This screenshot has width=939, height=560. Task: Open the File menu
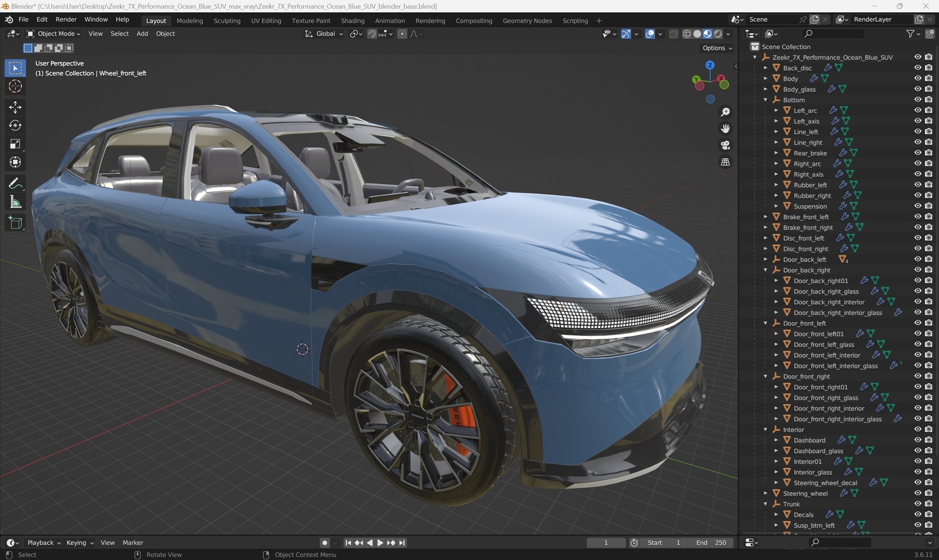click(23, 20)
